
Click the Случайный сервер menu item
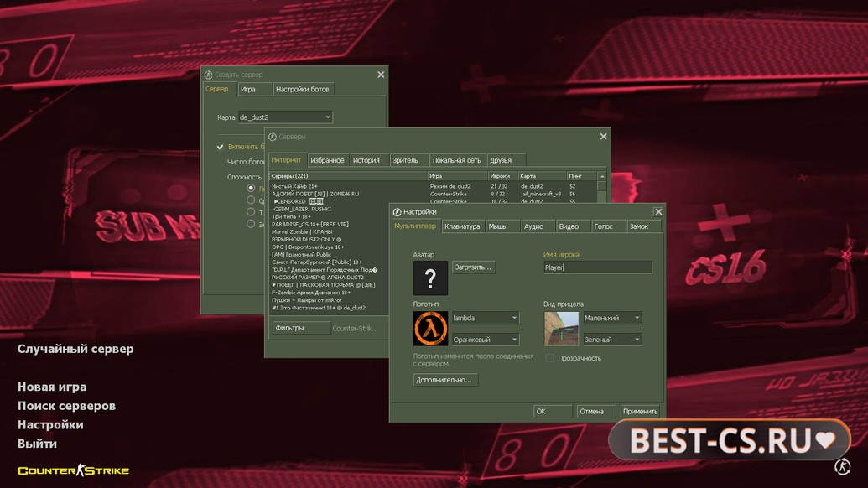coord(75,349)
